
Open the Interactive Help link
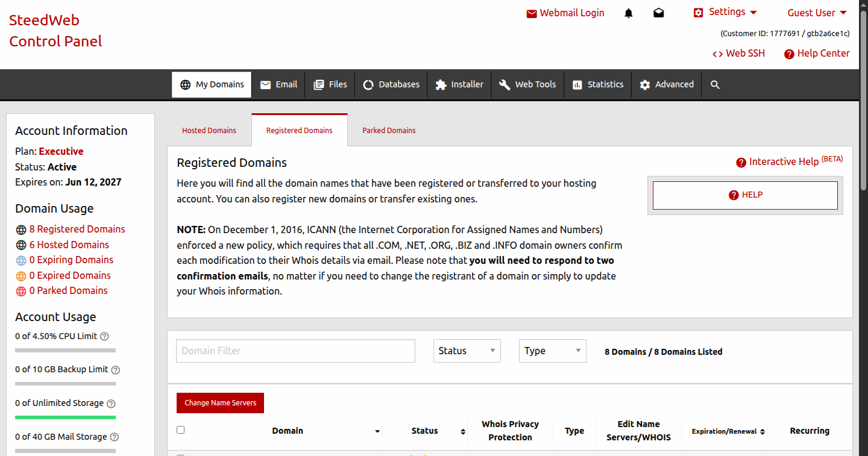(x=784, y=161)
